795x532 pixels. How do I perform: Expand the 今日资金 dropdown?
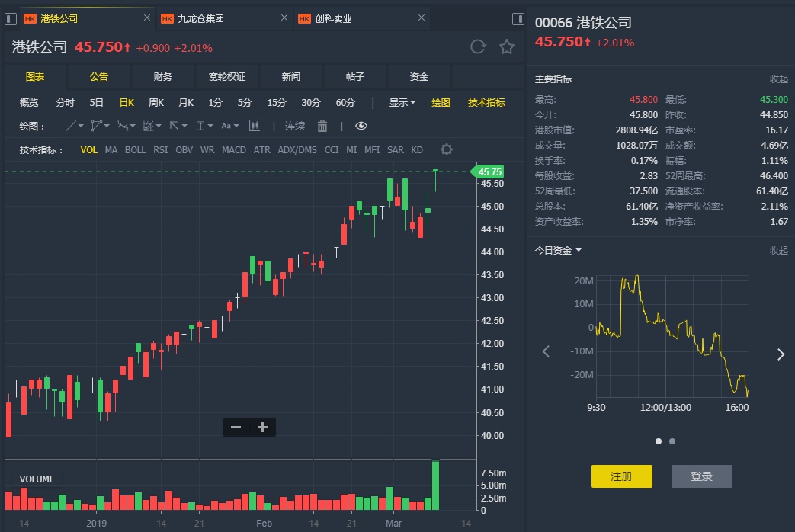point(558,250)
